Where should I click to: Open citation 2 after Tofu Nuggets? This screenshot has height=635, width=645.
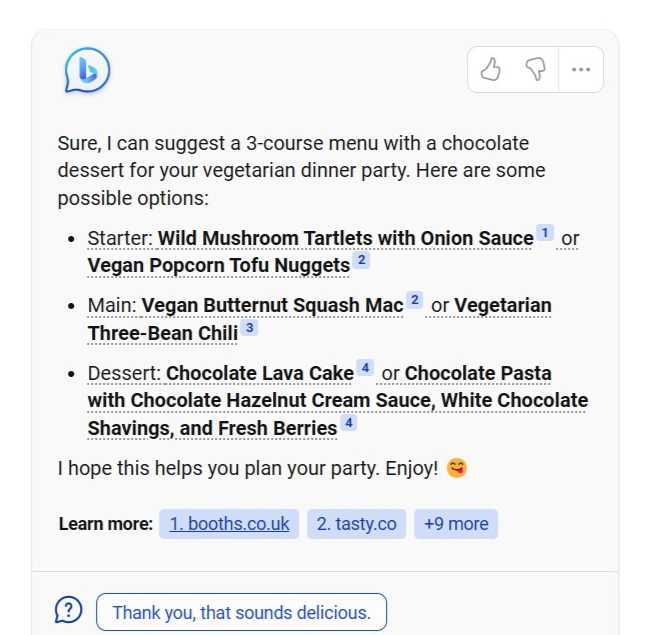(361, 260)
